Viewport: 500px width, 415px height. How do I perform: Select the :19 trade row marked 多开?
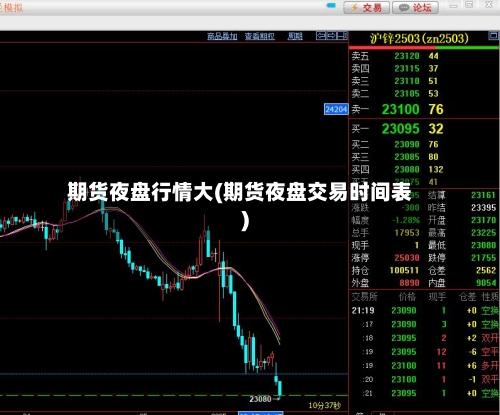424,366
